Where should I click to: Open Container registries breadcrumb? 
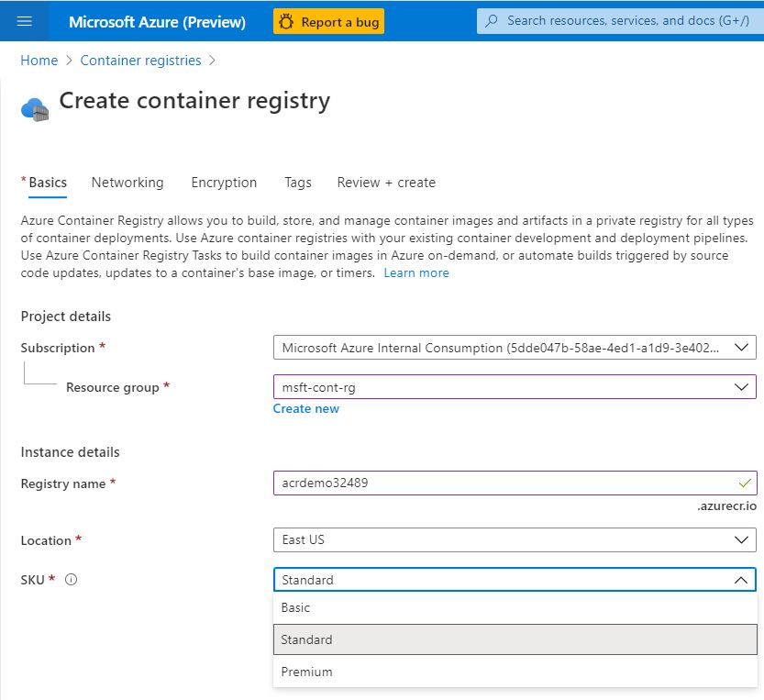[x=139, y=60]
